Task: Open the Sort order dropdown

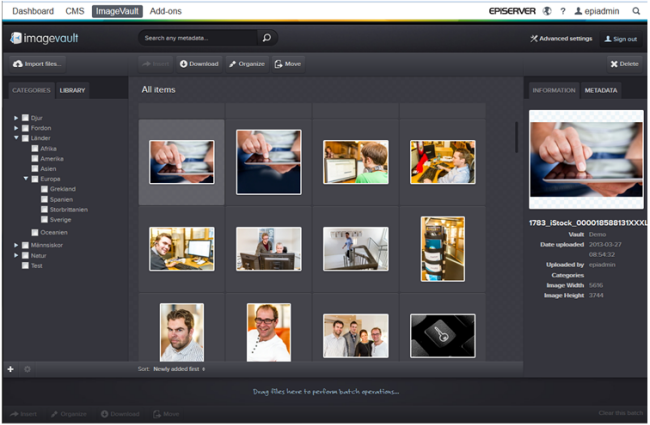Action: 179,369
